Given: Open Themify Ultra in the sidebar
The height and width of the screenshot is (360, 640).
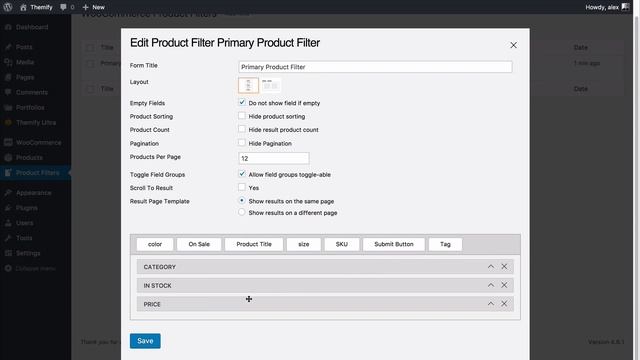Looking at the screenshot, I should click(x=36, y=122).
